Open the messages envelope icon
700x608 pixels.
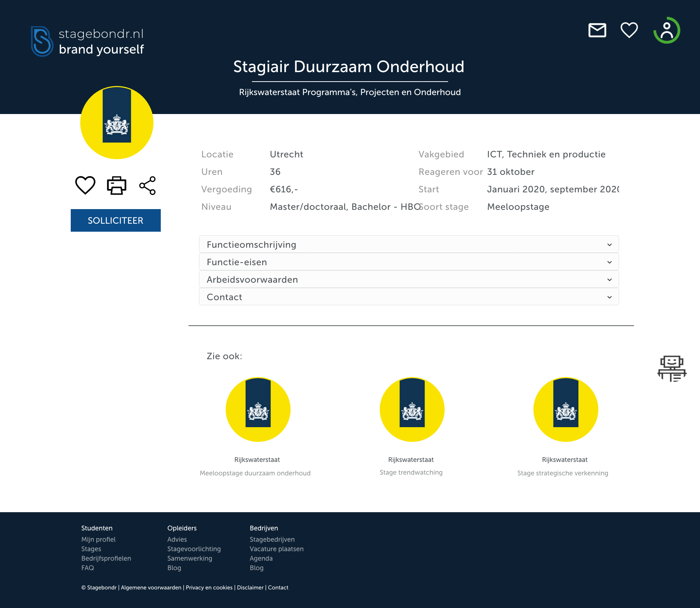[597, 30]
